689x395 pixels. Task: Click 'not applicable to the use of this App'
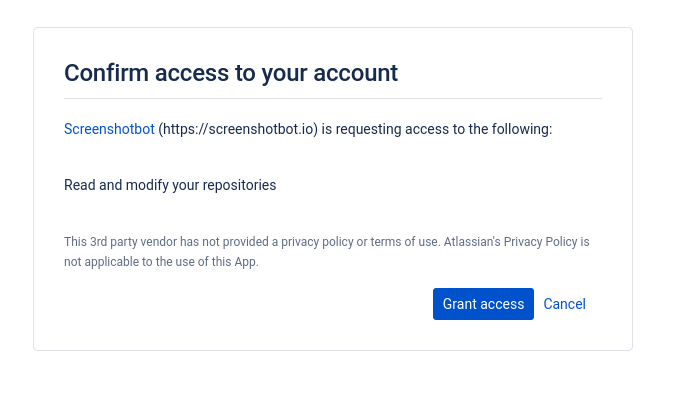point(161,262)
